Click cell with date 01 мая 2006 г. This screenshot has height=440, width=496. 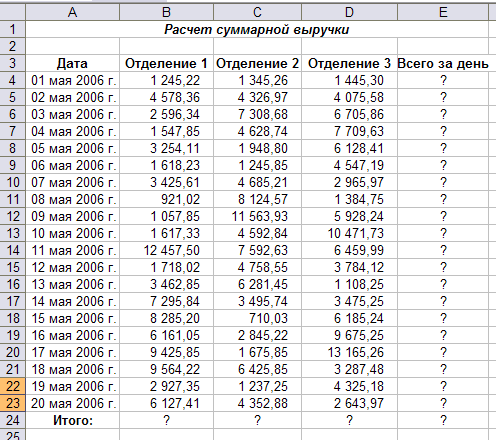pos(72,80)
